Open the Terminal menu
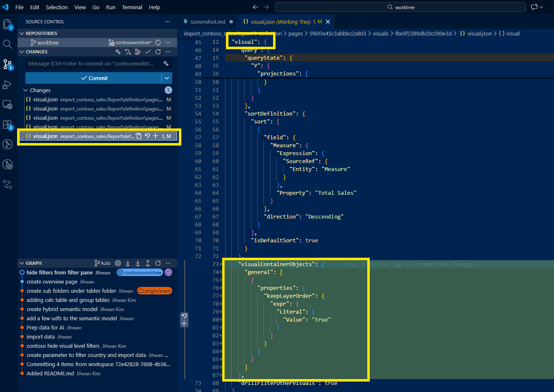 point(132,7)
